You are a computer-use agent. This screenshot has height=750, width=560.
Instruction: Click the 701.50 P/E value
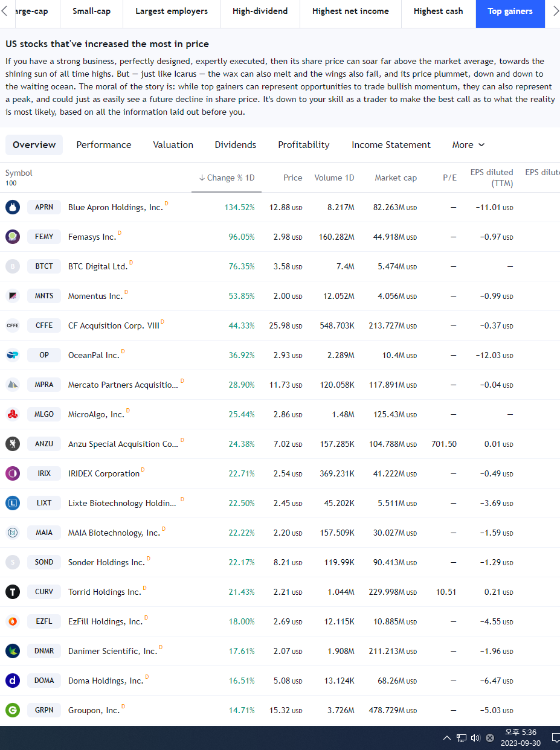click(x=444, y=444)
